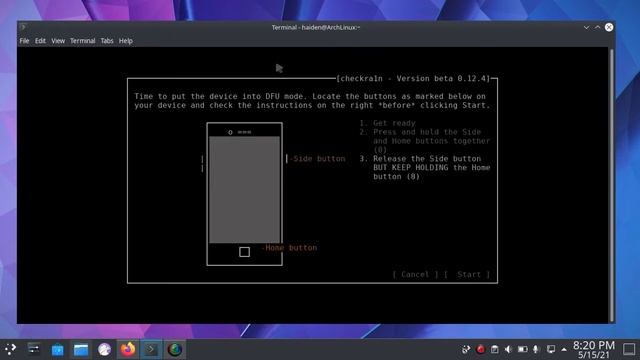Open the Dolphin file manager icon

(x=81, y=350)
